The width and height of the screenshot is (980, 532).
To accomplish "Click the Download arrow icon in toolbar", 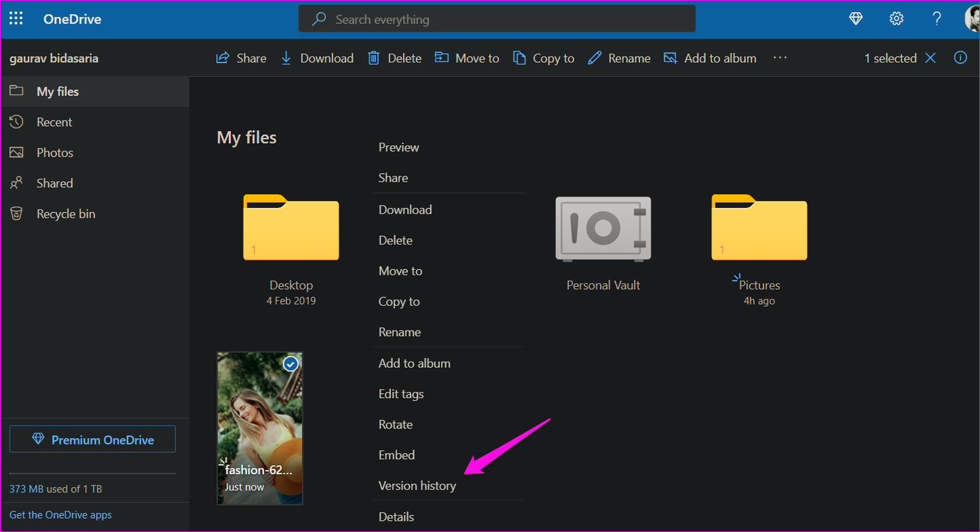I will [x=286, y=58].
